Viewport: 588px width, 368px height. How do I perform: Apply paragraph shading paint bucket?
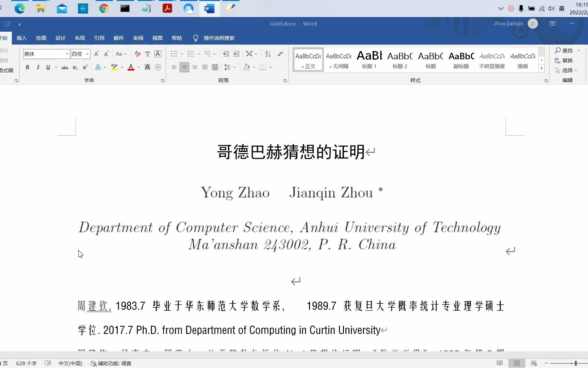click(246, 67)
